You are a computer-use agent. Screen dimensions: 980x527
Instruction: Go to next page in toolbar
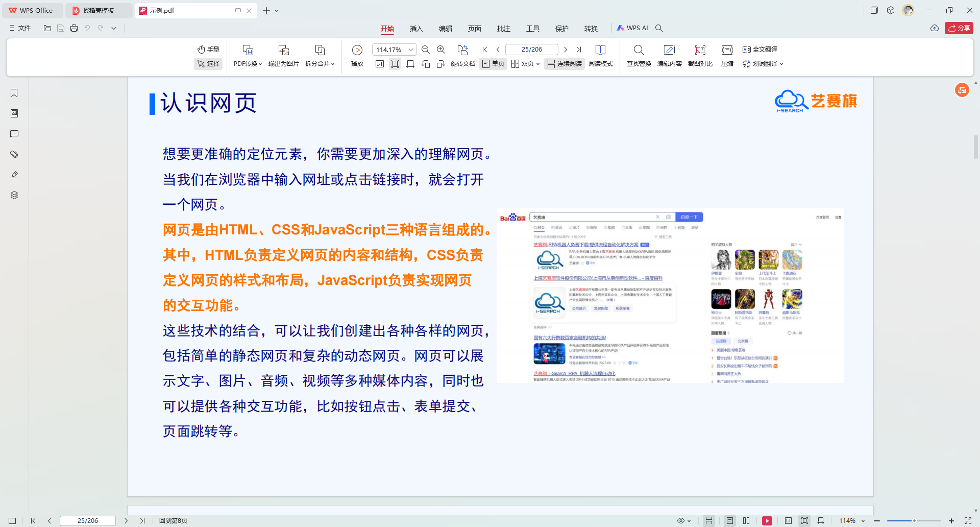click(566, 50)
